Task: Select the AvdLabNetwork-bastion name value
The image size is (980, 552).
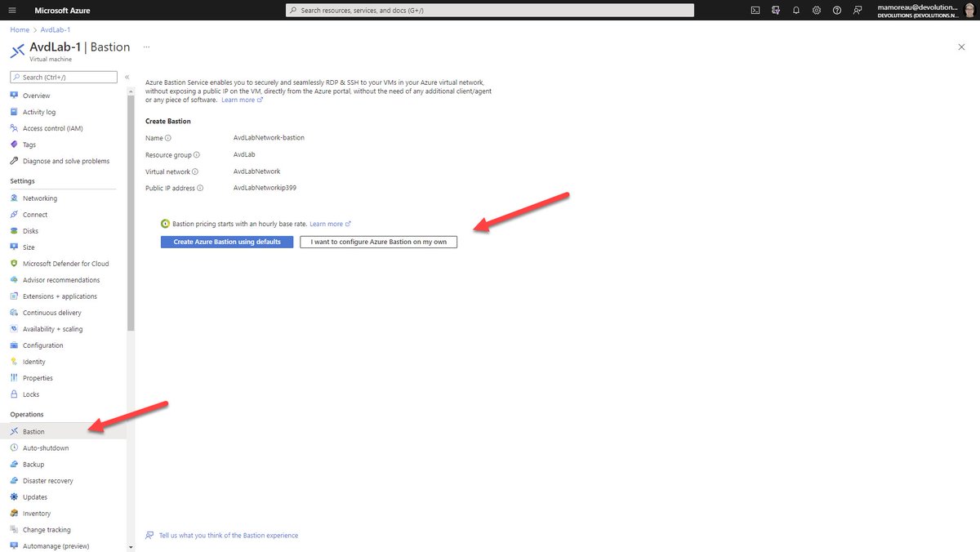Action: coord(269,138)
